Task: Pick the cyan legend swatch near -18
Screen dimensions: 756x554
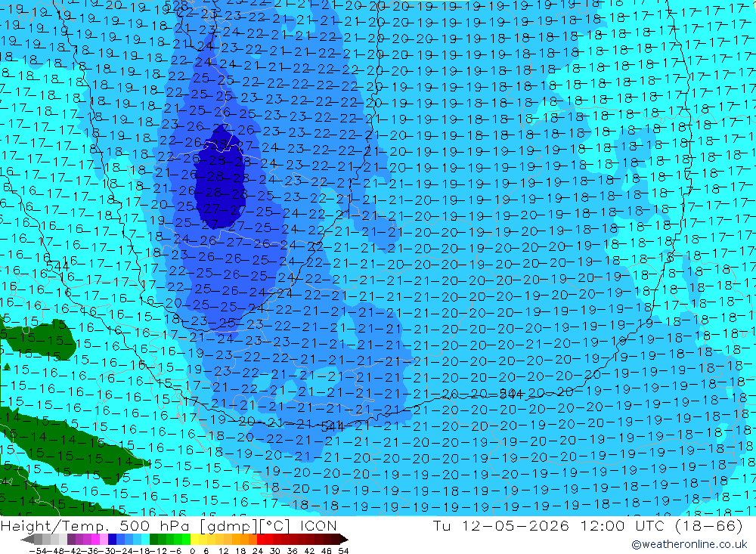Action: pos(146,540)
